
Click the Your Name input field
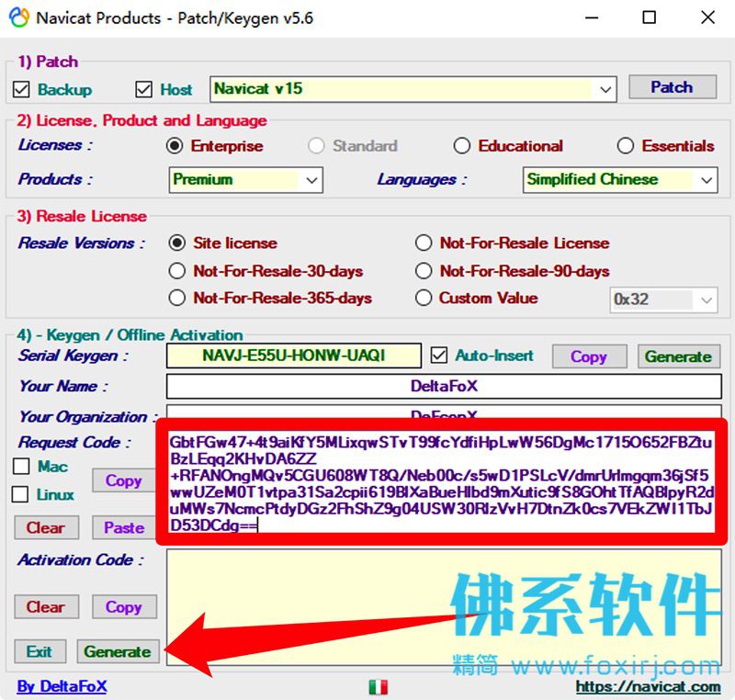tap(444, 386)
